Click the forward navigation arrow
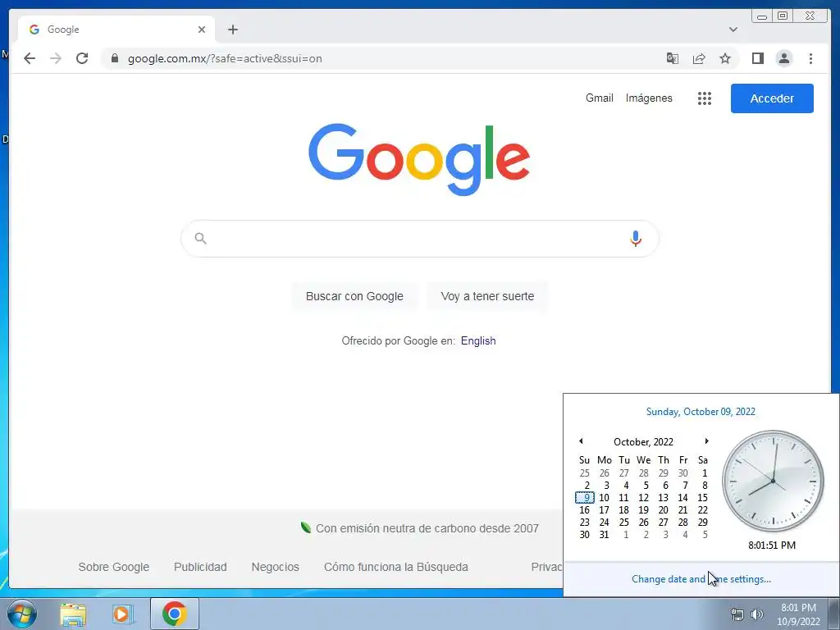840x630 pixels. coord(56,58)
